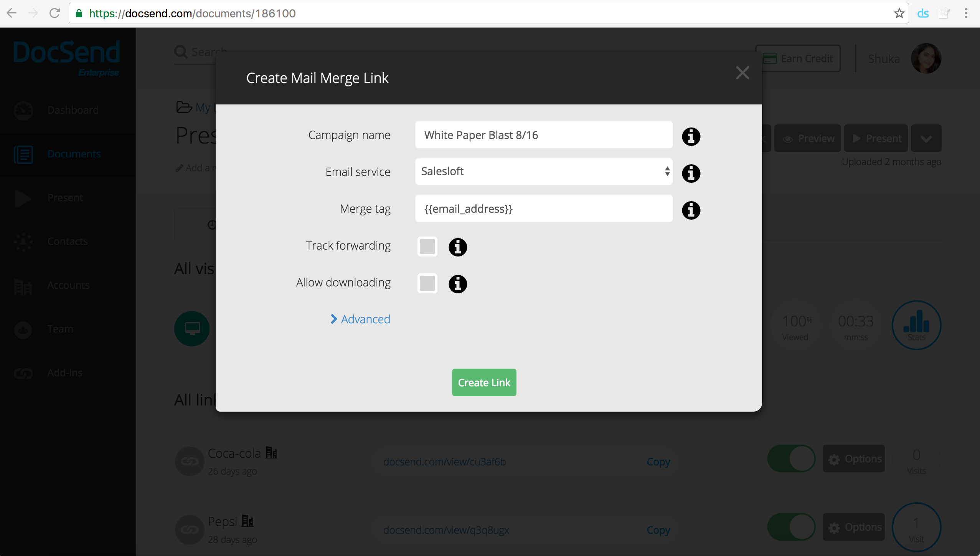Image resolution: width=980 pixels, height=556 pixels.
Task: Click the Accounts building icon in sidebar
Action: coord(23,286)
